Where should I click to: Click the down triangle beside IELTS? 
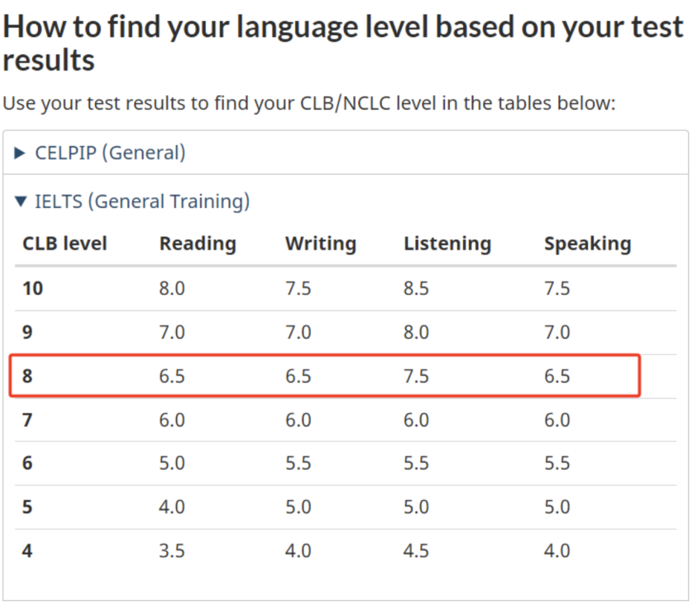[x=20, y=202]
